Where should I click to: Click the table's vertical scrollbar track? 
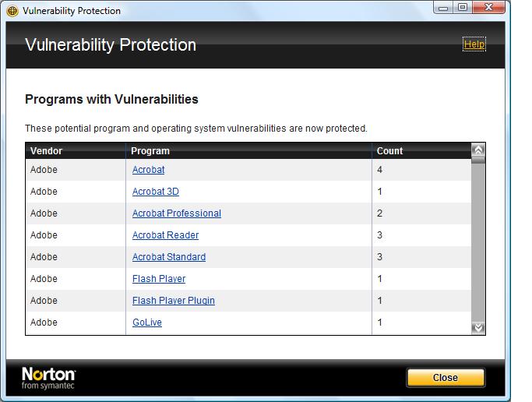pos(478,242)
